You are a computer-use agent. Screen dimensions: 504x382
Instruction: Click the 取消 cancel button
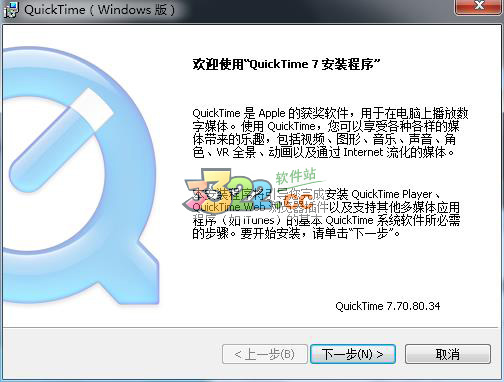(448, 354)
